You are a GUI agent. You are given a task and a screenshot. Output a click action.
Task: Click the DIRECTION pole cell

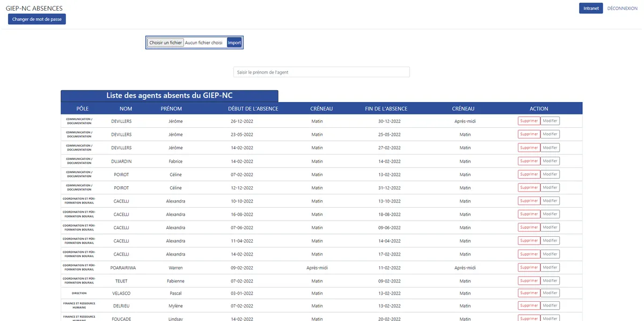coord(79,293)
